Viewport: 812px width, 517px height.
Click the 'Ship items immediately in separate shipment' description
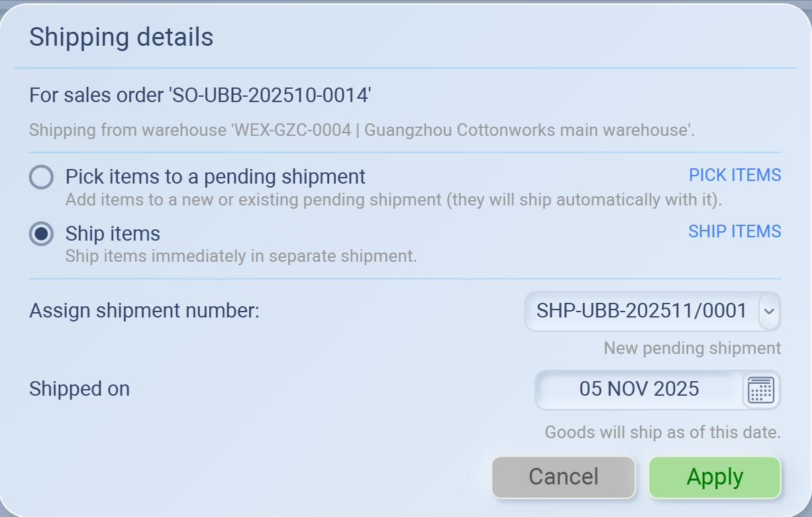pyautogui.click(x=241, y=256)
